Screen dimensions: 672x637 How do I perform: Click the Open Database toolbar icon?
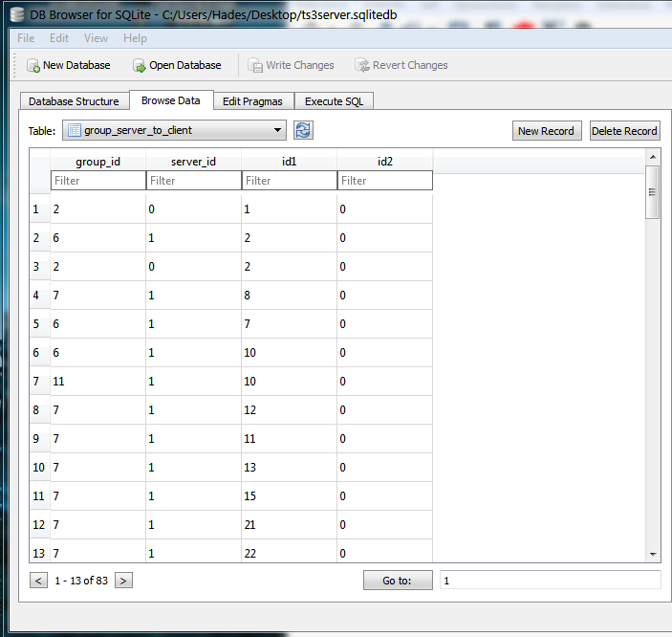point(139,66)
